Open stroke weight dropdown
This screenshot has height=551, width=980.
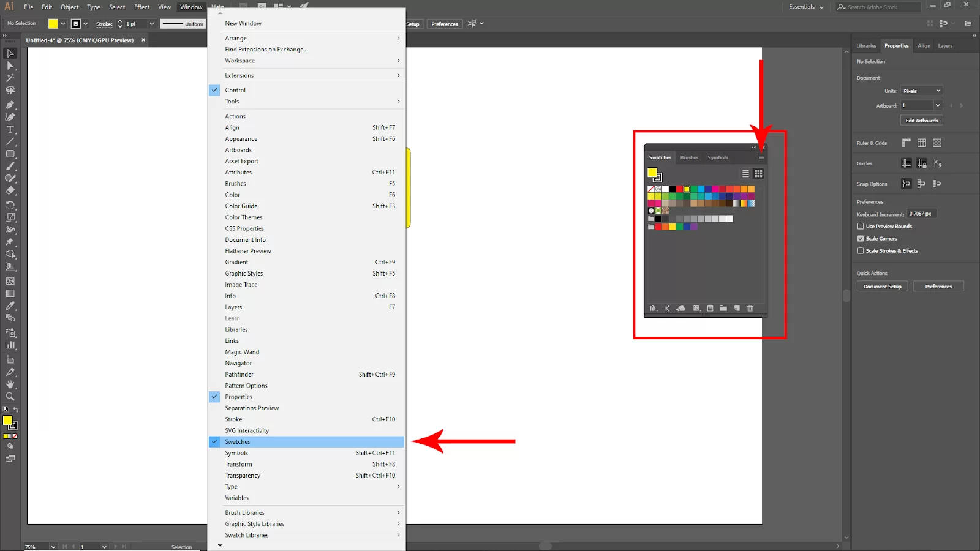coord(152,24)
